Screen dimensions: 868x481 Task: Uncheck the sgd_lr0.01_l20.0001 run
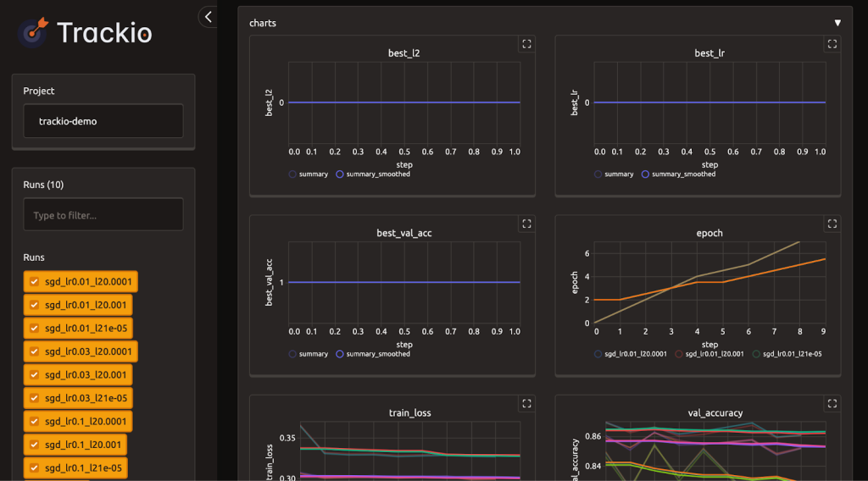point(35,281)
